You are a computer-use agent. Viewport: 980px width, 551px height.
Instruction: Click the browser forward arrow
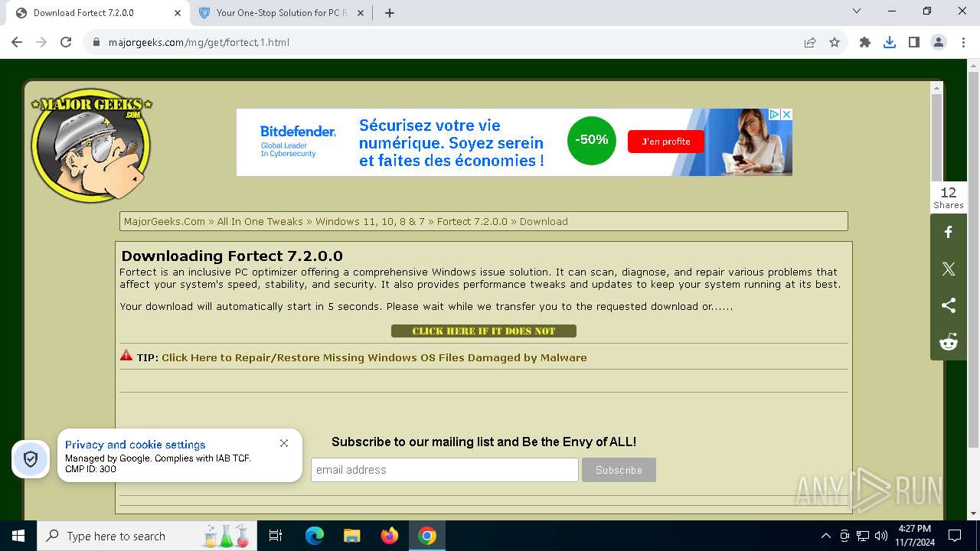click(x=41, y=42)
